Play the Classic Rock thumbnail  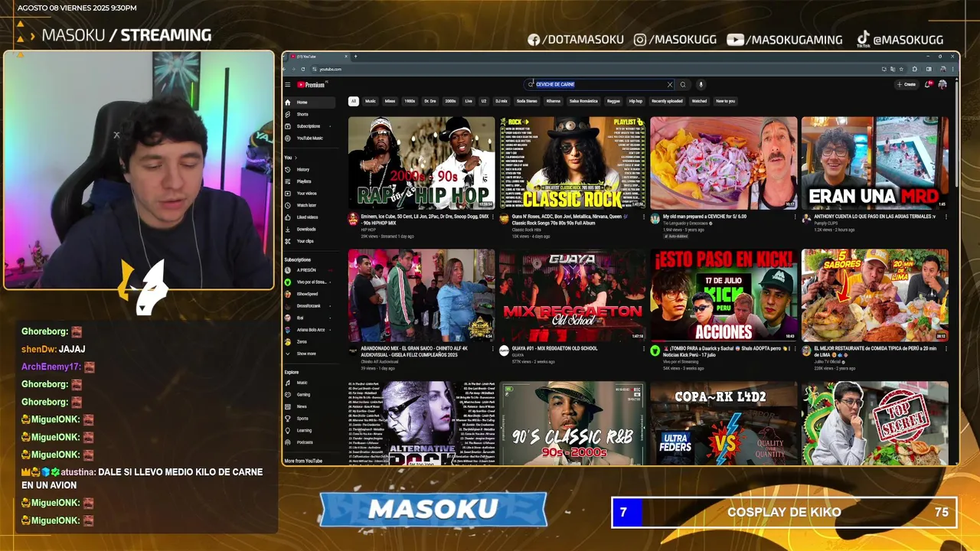click(572, 163)
